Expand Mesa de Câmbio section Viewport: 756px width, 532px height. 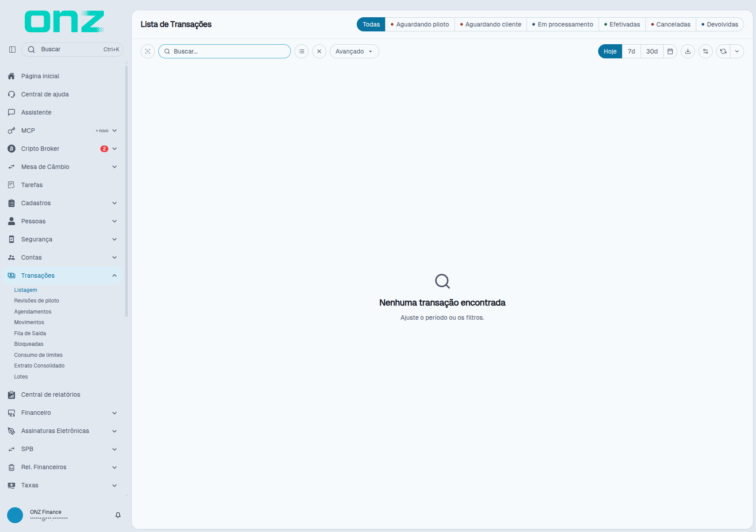click(62, 167)
